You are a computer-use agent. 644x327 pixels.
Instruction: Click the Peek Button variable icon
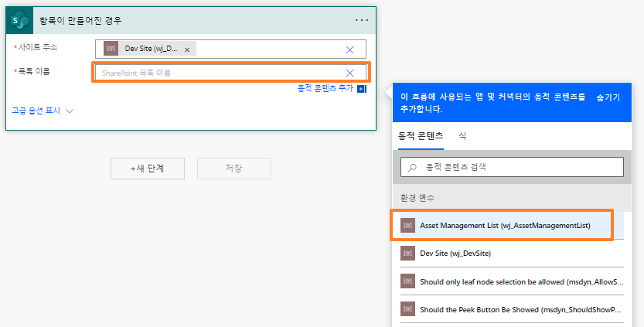408,309
